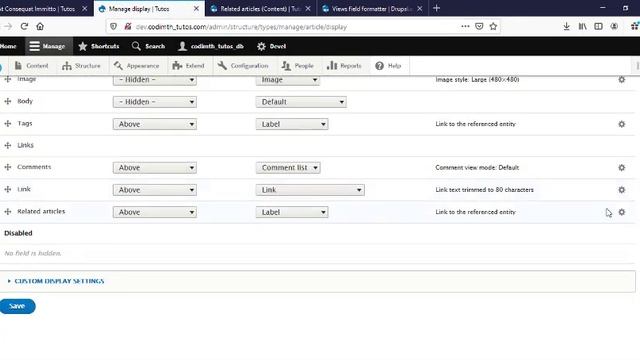
Task: Open the Shortcuts toolbar menu
Action: point(99,46)
